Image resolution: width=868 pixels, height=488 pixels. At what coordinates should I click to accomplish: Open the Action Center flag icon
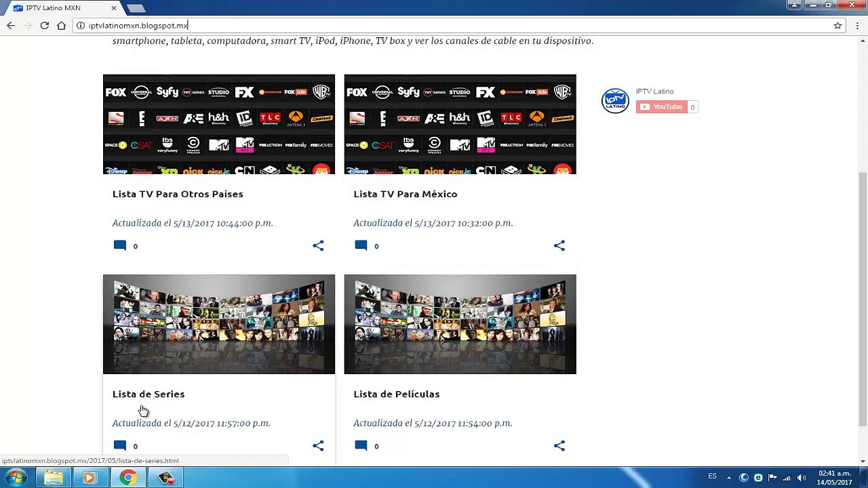772,477
